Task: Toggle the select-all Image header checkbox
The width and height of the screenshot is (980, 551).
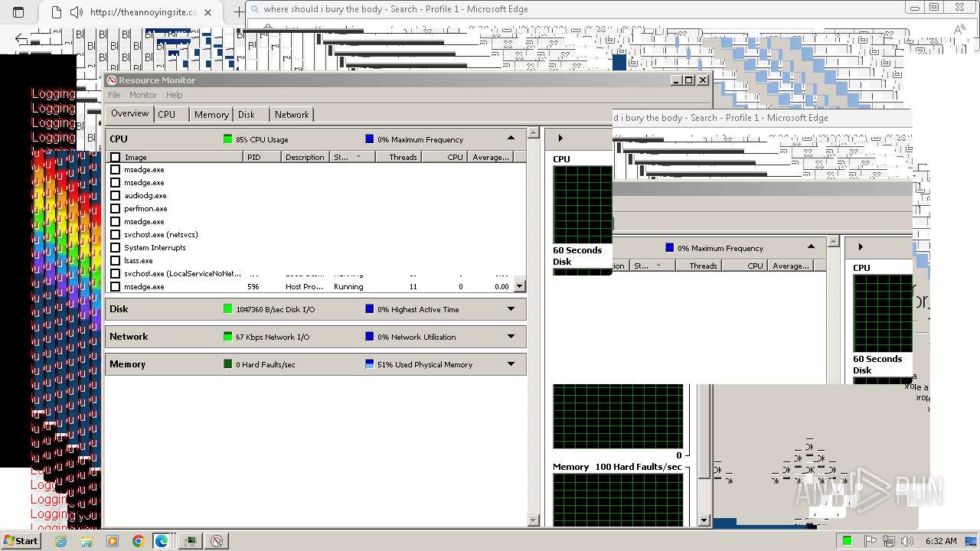Action: tap(116, 157)
